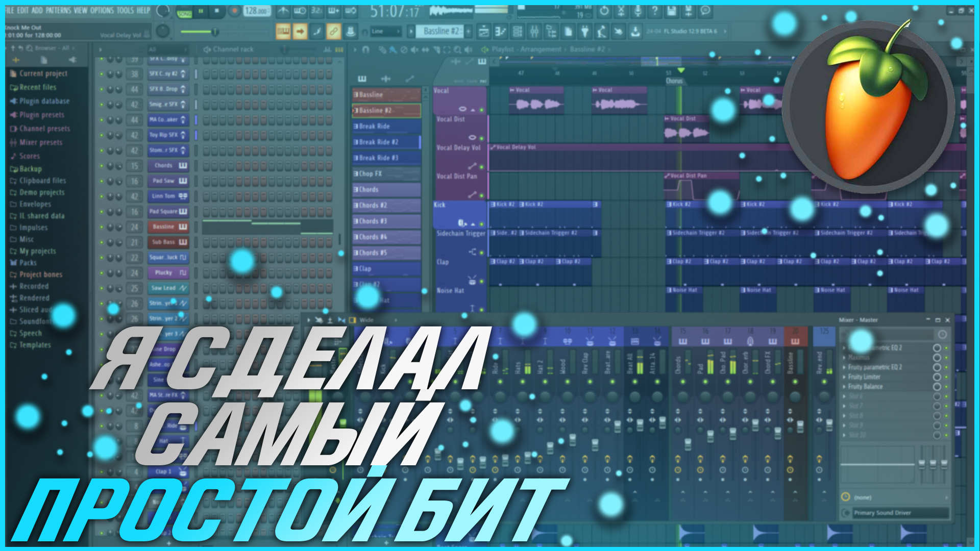
Task: Open the plugin picker icon
Action: point(584,32)
